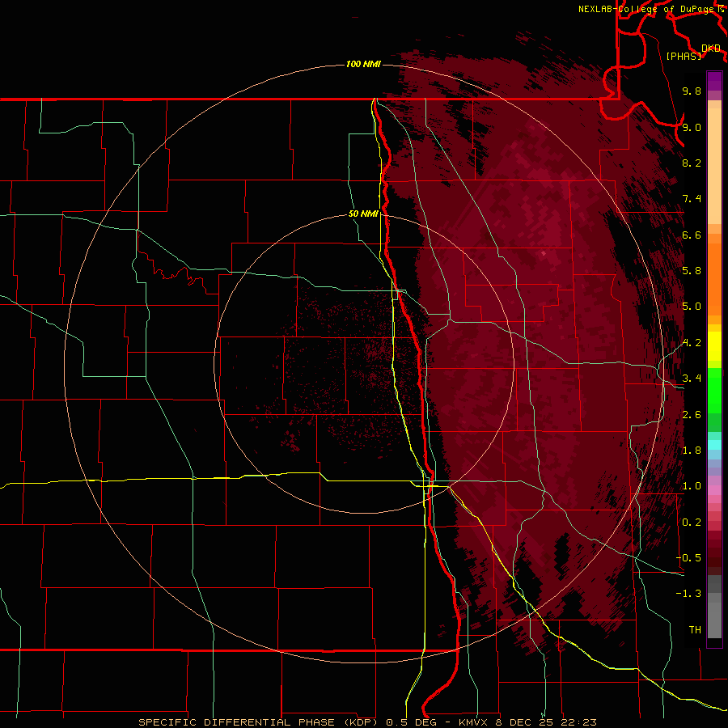The width and height of the screenshot is (728, 728).
Task: Pick the cyan segment of the color bar
Action: [714, 444]
